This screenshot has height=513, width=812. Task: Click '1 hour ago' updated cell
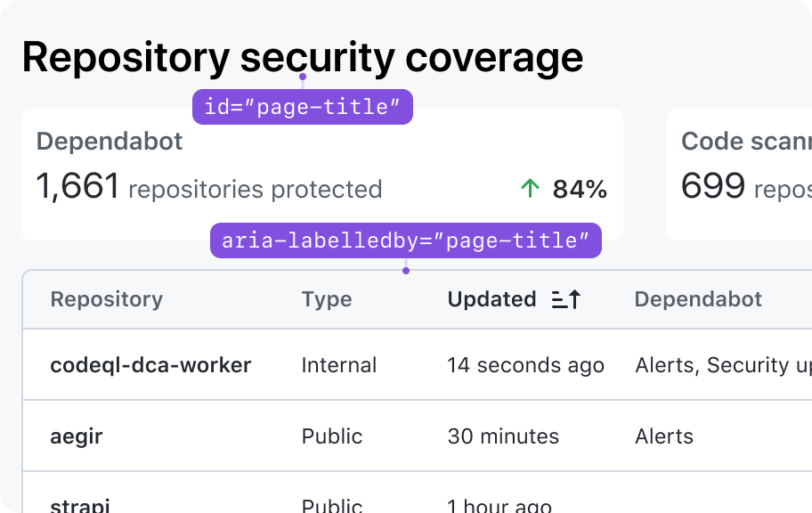tap(499, 506)
